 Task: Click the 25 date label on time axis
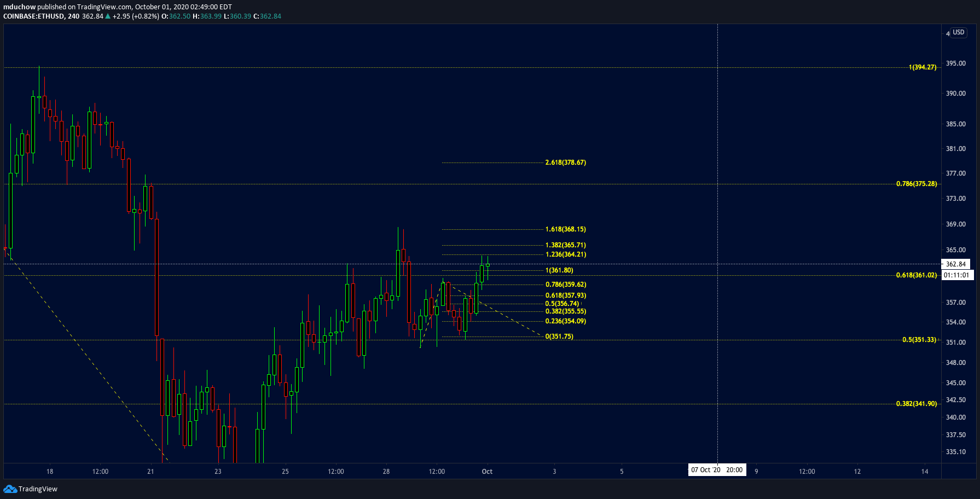(285, 472)
